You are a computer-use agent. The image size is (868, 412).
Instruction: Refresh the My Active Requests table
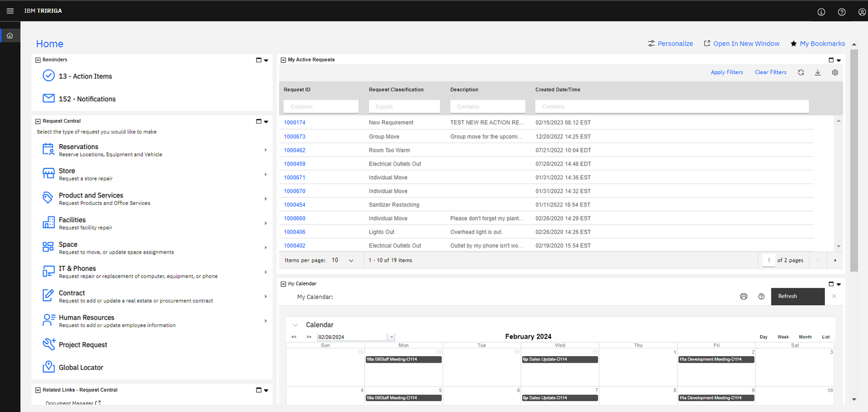click(x=801, y=72)
